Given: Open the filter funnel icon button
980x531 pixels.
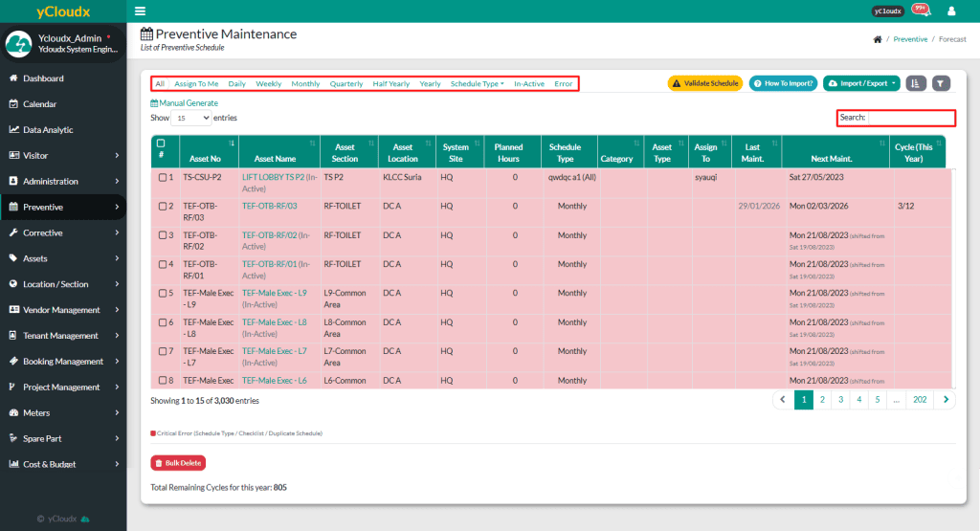Looking at the screenshot, I should pos(942,83).
